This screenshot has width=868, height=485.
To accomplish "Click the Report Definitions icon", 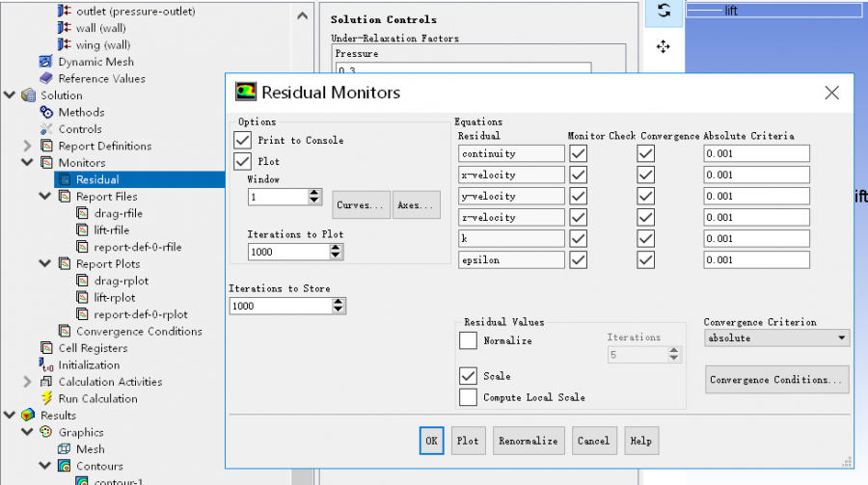I will pyautogui.click(x=47, y=146).
